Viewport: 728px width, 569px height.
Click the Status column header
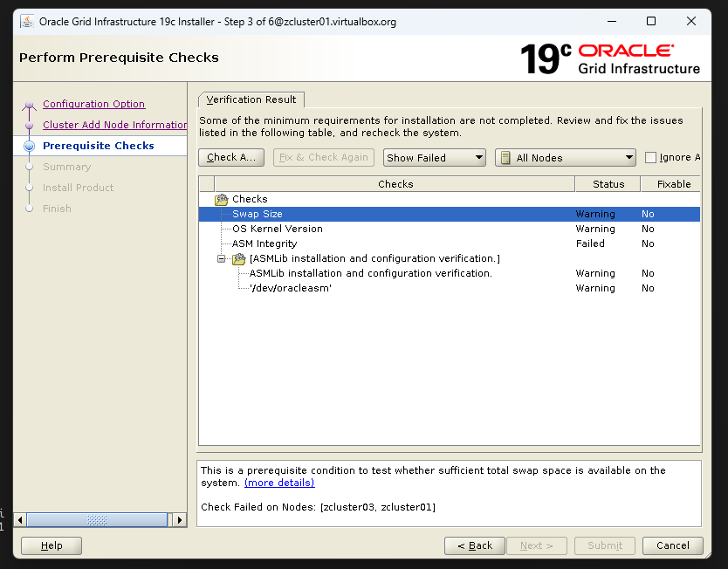[x=608, y=184]
